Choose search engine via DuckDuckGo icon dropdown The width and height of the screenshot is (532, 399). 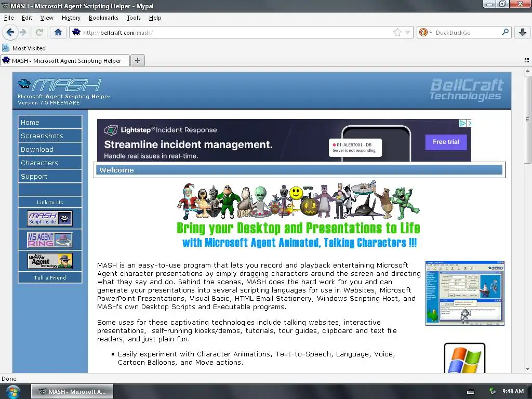pyautogui.click(x=425, y=33)
